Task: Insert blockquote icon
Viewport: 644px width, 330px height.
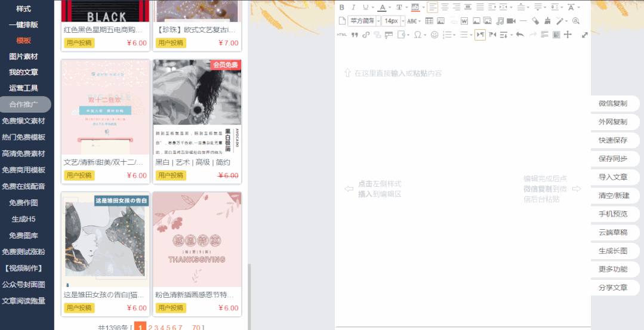Action: pyautogui.click(x=355, y=35)
